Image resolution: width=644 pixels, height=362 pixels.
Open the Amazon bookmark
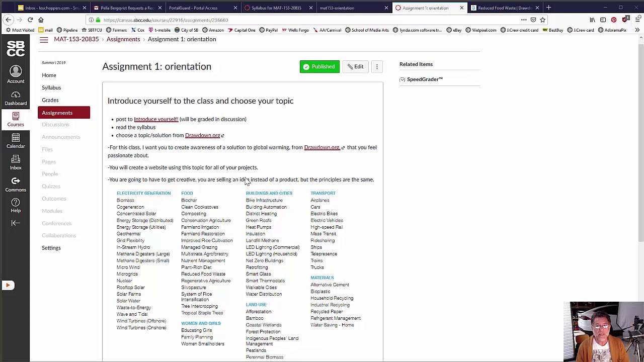[213, 30]
